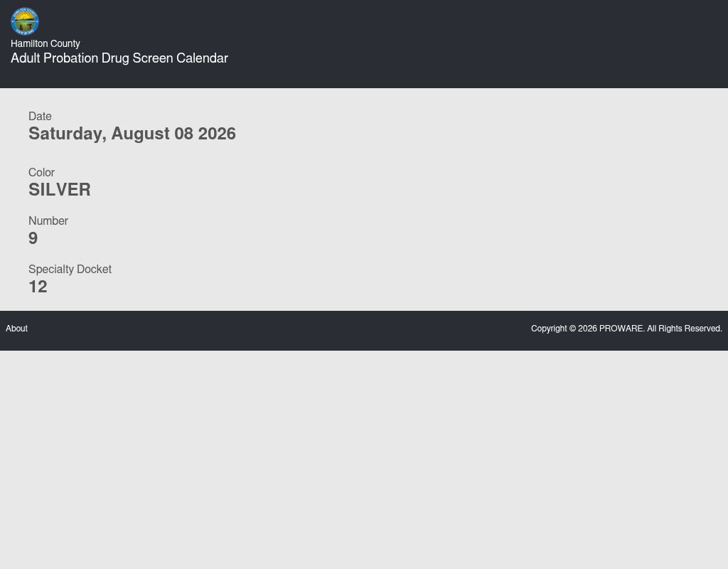Viewport: 728px width, 569px height.
Task: Click Adult Probation Drug Screen Calendar title
Action: pyautogui.click(x=119, y=58)
